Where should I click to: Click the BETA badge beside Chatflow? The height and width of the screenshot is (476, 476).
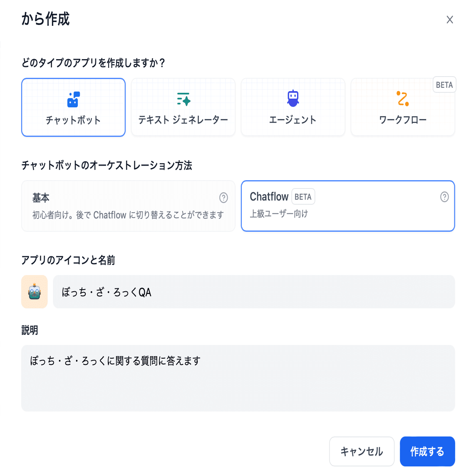[x=303, y=197]
